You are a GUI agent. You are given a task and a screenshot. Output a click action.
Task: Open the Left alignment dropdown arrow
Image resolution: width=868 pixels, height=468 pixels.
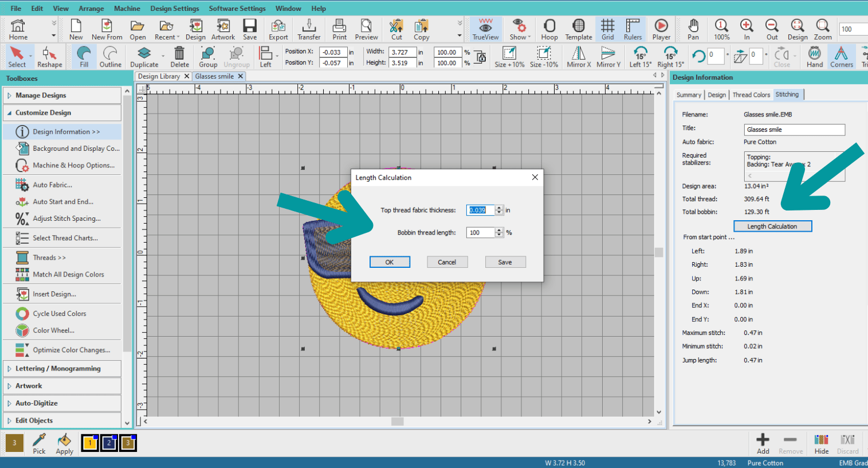click(277, 56)
